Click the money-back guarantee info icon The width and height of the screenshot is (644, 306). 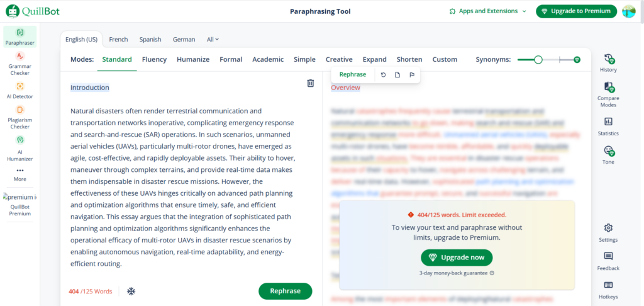tap(492, 273)
